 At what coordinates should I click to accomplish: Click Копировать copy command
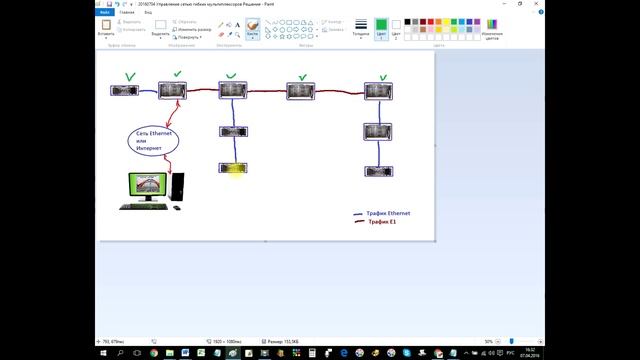click(x=131, y=29)
